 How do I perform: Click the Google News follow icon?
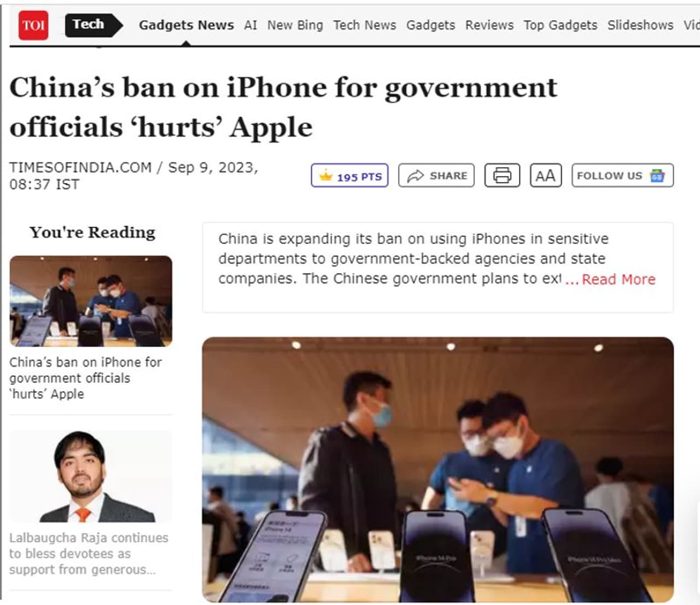click(x=657, y=176)
